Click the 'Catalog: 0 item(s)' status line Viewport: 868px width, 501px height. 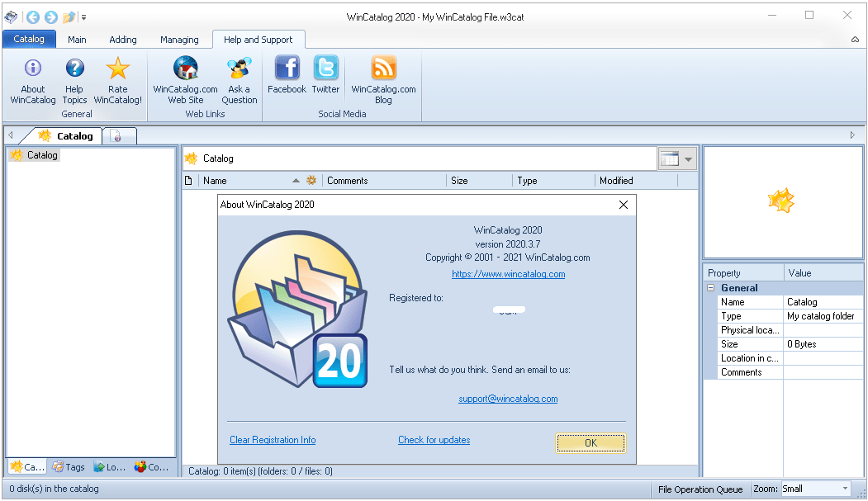[x=260, y=471]
